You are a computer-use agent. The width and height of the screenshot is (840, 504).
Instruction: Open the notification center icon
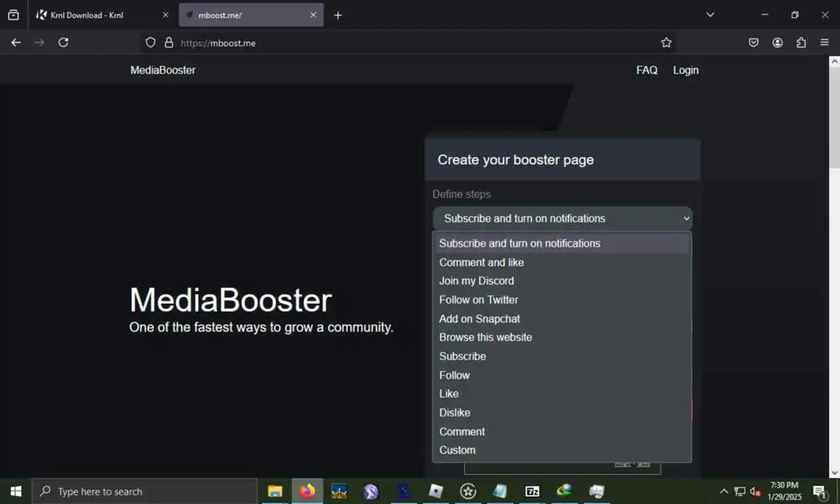pos(820,492)
